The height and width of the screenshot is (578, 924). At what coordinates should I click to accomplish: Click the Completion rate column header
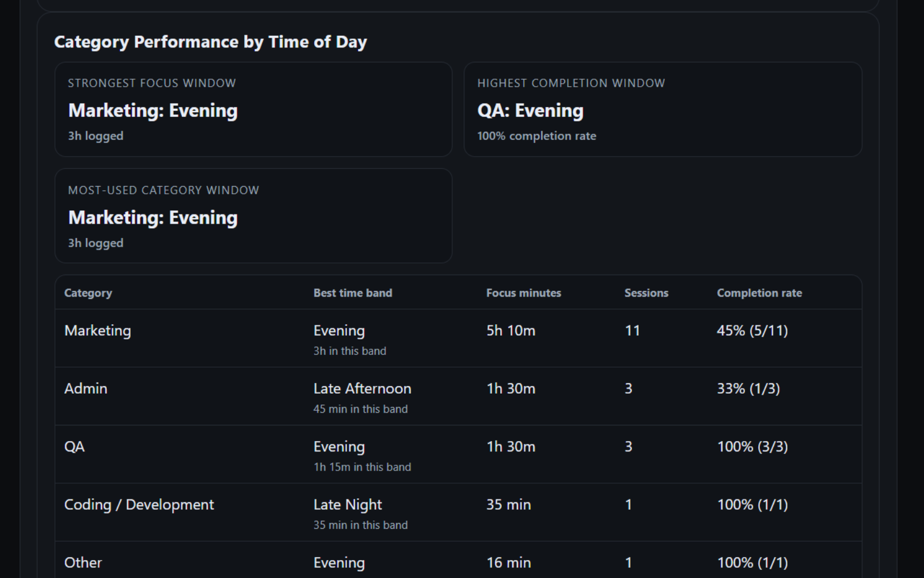pos(759,292)
